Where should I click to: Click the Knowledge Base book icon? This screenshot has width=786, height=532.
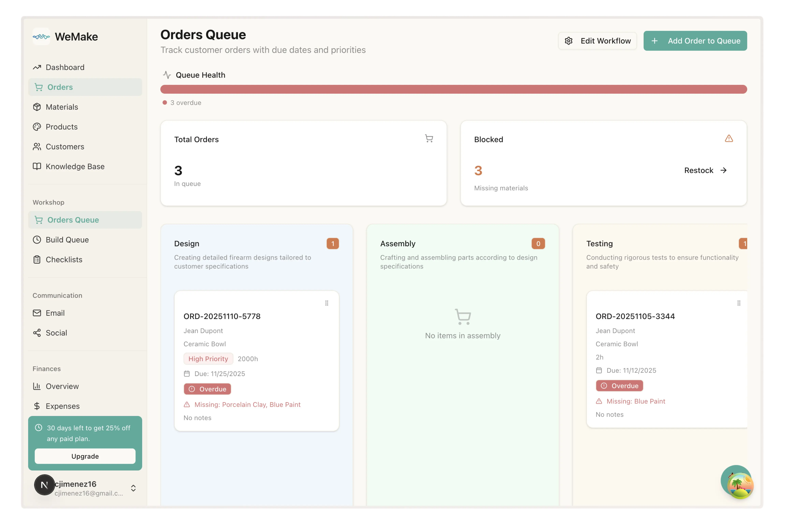click(38, 166)
